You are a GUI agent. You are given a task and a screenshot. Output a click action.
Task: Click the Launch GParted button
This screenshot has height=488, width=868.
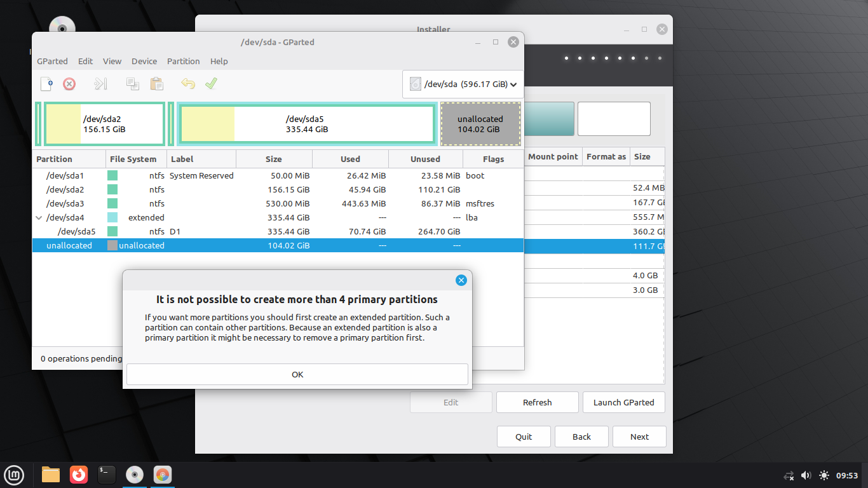tap(623, 402)
